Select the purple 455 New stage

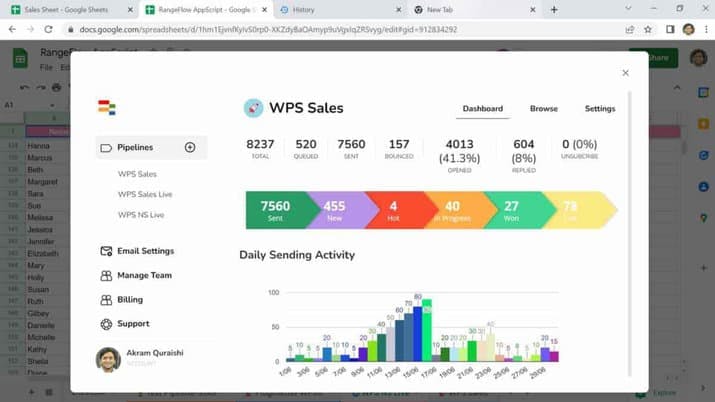pos(341,210)
